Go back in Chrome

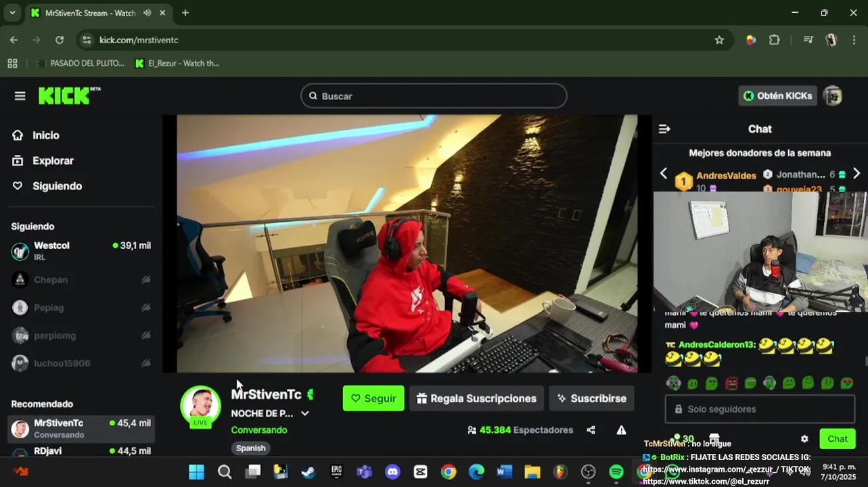click(14, 40)
